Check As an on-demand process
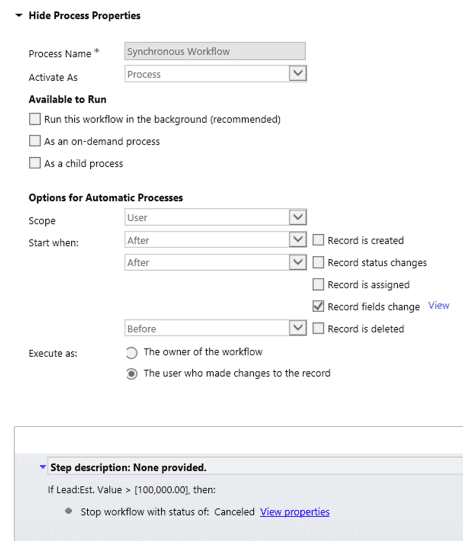This screenshot has width=463, height=541. tap(35, 141)
